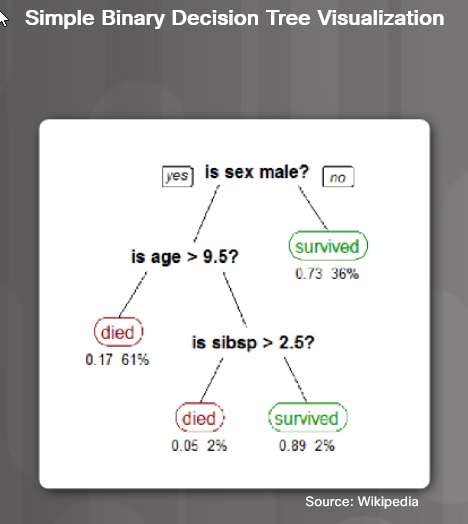Click the survived leaf above 0.89 2%
468x524 pixels.
click(308, 418)
